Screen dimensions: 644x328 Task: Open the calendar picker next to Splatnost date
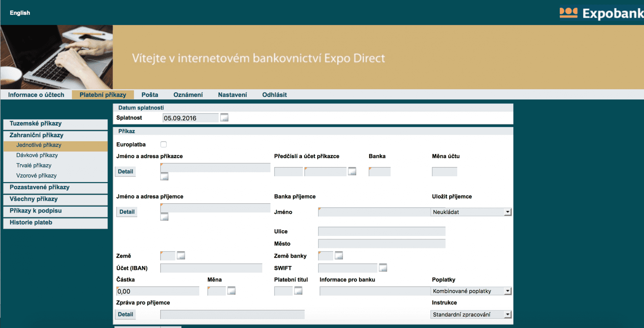click(x=224, y=118)
